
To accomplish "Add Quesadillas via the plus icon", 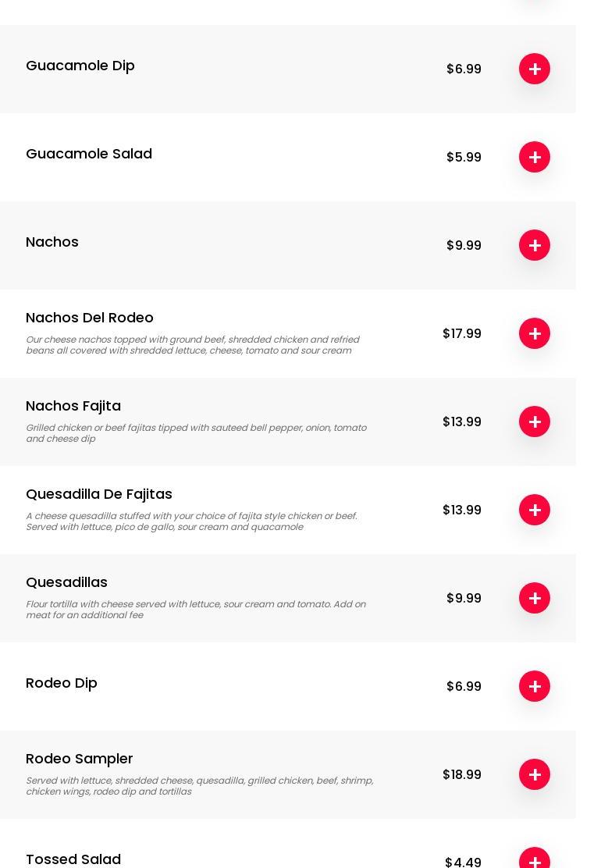I will (535, 598).
